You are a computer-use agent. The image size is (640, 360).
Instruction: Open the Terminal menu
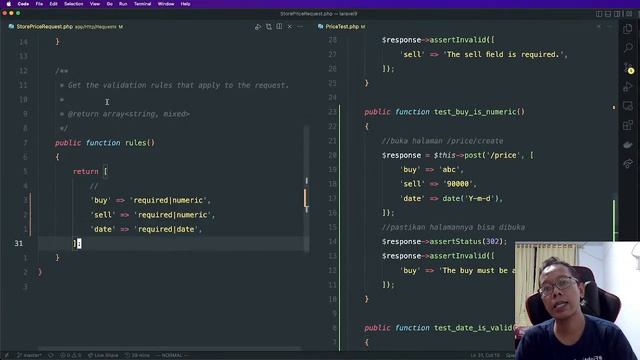tap(142, 4)
